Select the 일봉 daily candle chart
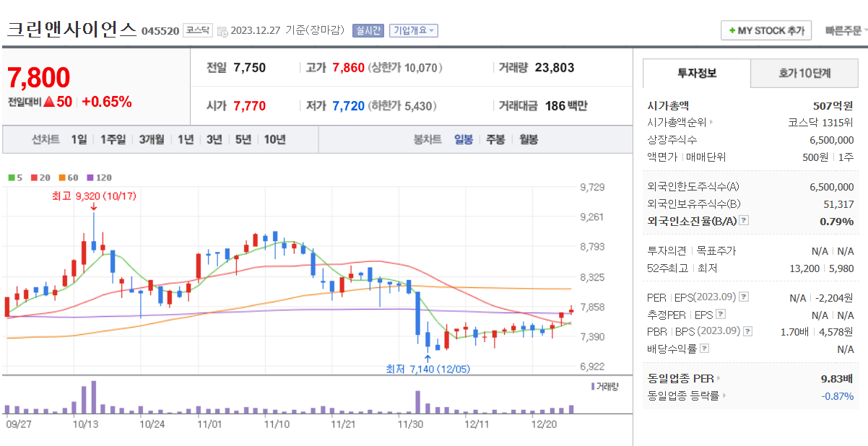This screenshot has width=868, height=446. point(464,139)
